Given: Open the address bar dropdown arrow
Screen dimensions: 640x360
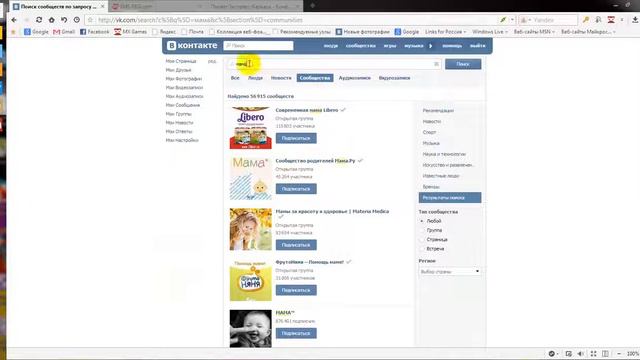Looking at the screenshot, I should click(512, 20).
